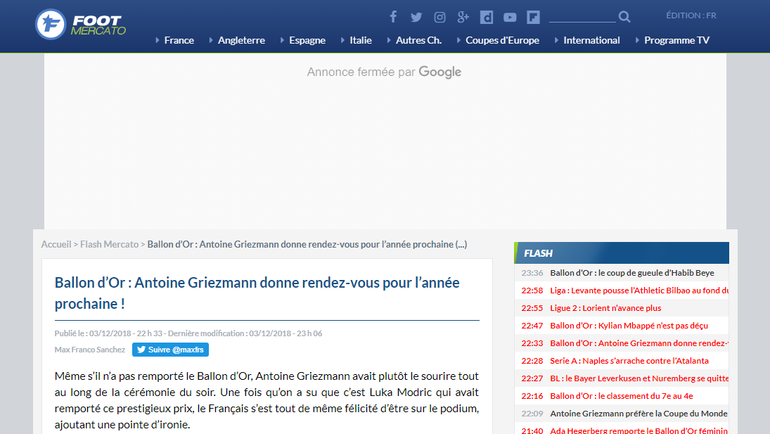Change the site edition from FR
The height and width of the screenshot is (434, 770).
coord(691,15)
